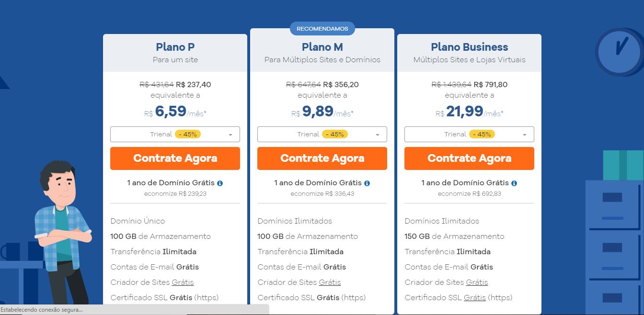Select the Plano Business heading
This screenshot has height=315, width=644.
(x=469, y=47)
